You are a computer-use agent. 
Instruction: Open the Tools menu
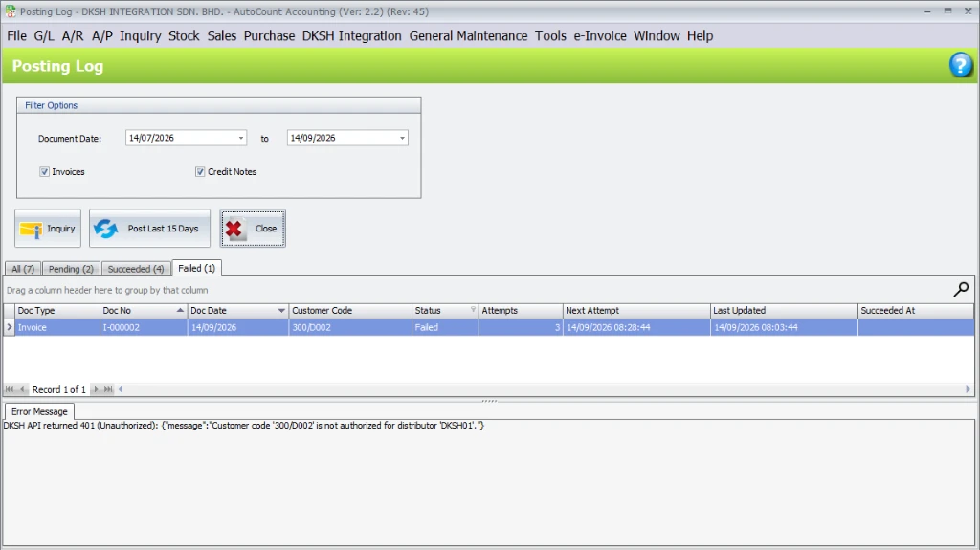(550, 35)
